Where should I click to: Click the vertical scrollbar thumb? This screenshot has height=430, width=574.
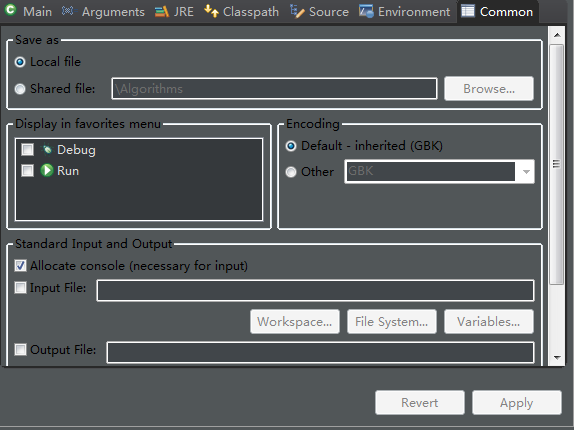tap(557, 164)
